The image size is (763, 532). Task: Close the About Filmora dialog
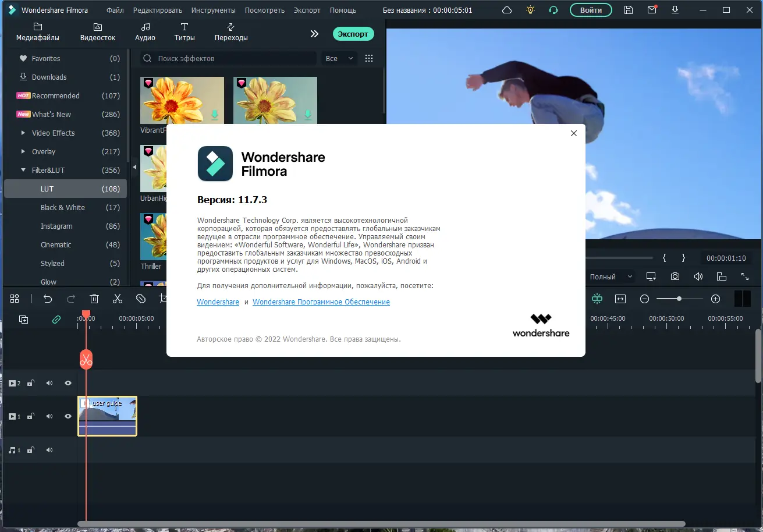tap(574, 133)
